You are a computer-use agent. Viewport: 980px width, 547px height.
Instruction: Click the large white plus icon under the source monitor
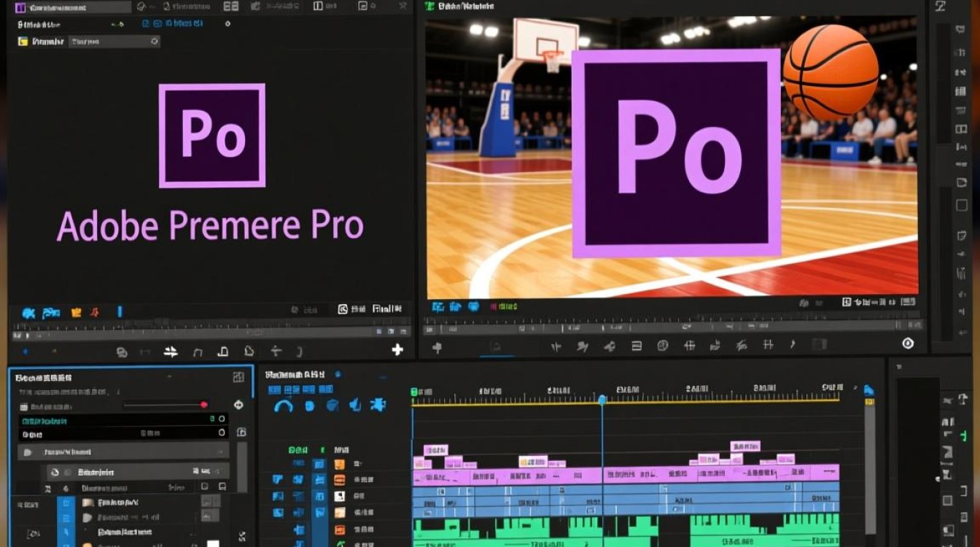tap(397, 350)
